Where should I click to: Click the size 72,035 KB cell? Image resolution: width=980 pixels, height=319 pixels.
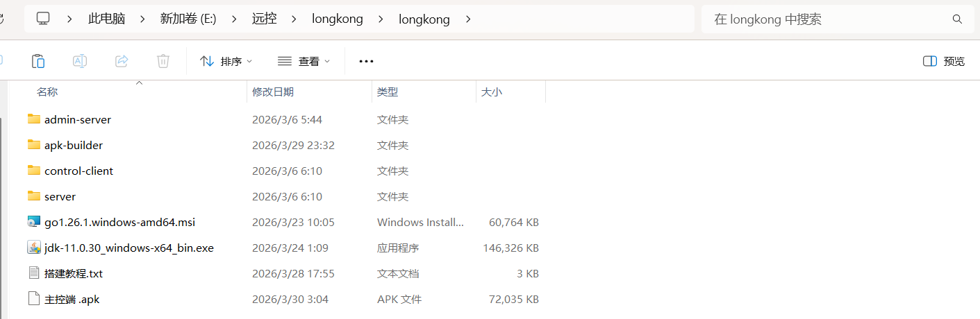[514, 299]
